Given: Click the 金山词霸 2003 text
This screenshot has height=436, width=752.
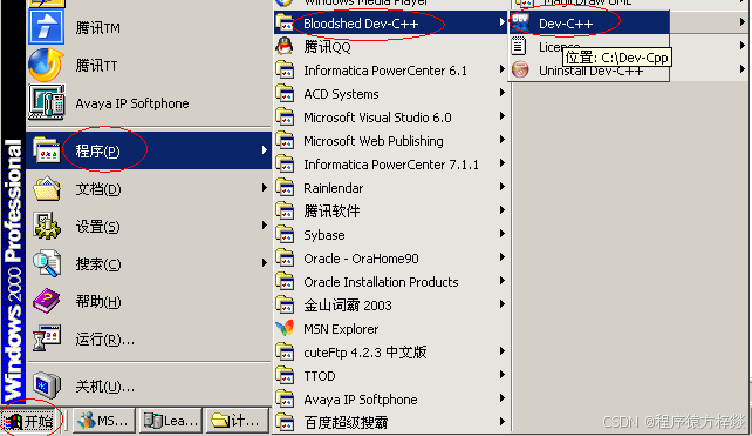Looking at the screenshot, I should [348, 305].
